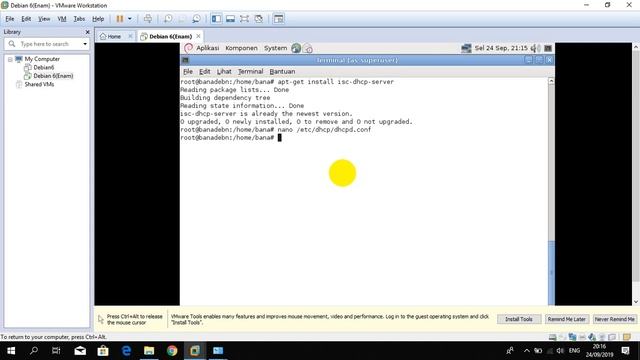Screen dimensions: 640x360
Task: Open the VMware Help menu
Action: [x=98, y=19]
